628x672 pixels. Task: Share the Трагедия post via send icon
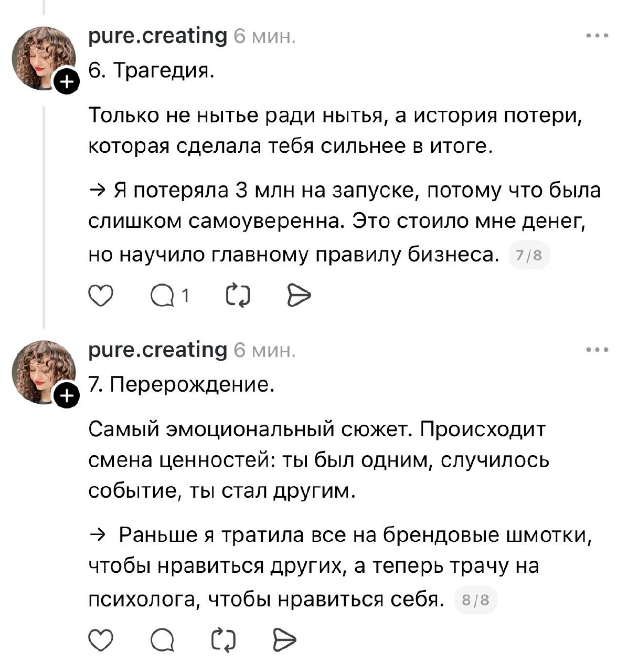point(300,297)
